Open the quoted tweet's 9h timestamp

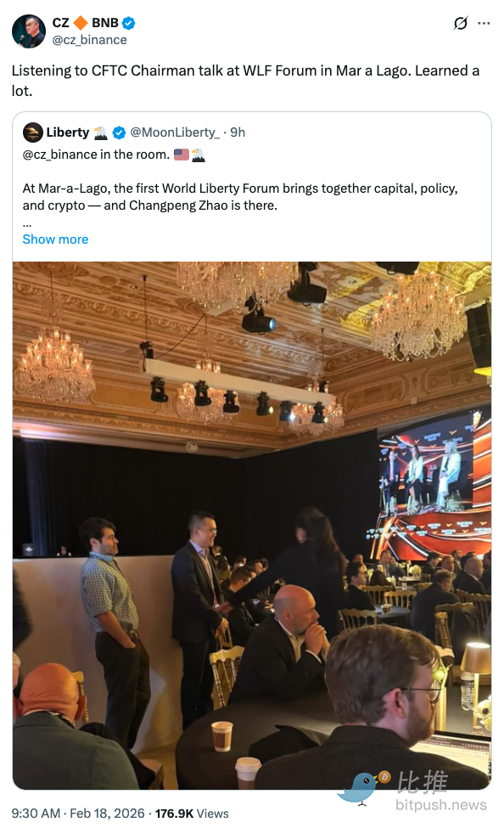238,132
